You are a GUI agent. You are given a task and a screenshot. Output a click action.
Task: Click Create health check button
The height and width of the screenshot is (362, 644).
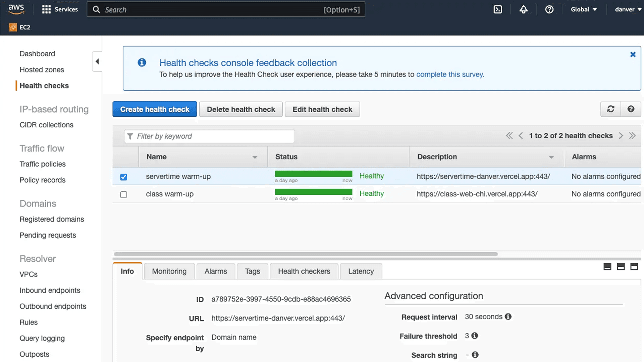click(155, 109)
